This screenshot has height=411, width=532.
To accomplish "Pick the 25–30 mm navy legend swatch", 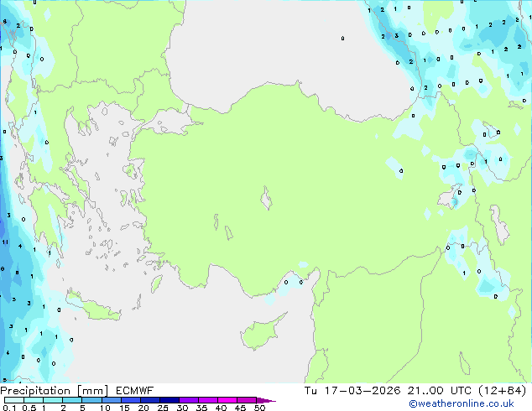I will coord(169,400).
